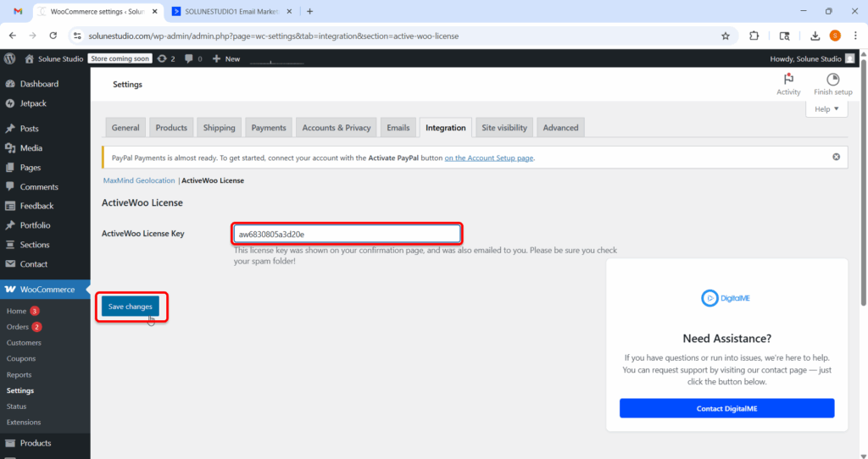Switch to the Shipping settings tab
The image size is (868, 459).
[x=220, y=127]
